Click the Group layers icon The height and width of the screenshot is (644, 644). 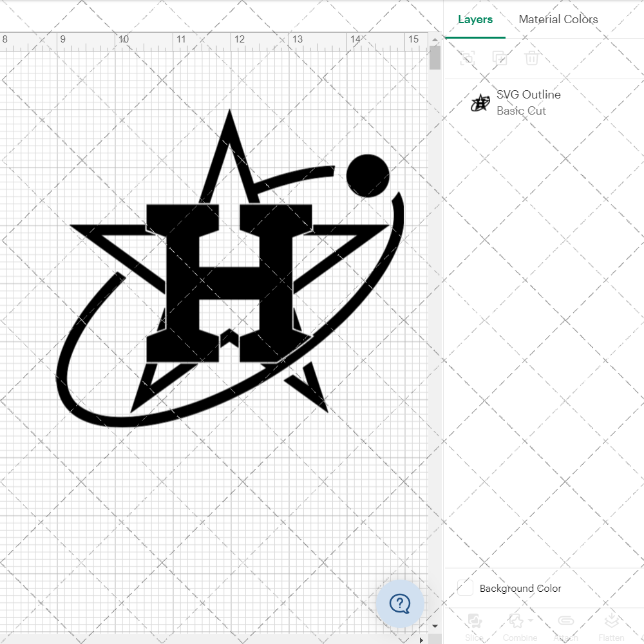click(x=468, y=58)
